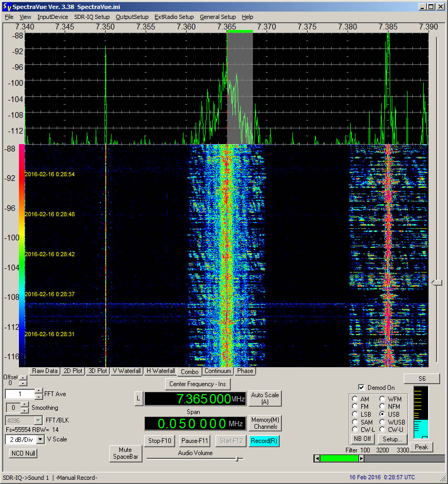Switch to the V Waterfall tab
The image size is (448, 484).
pyautogui.click(x=127, y=371)
